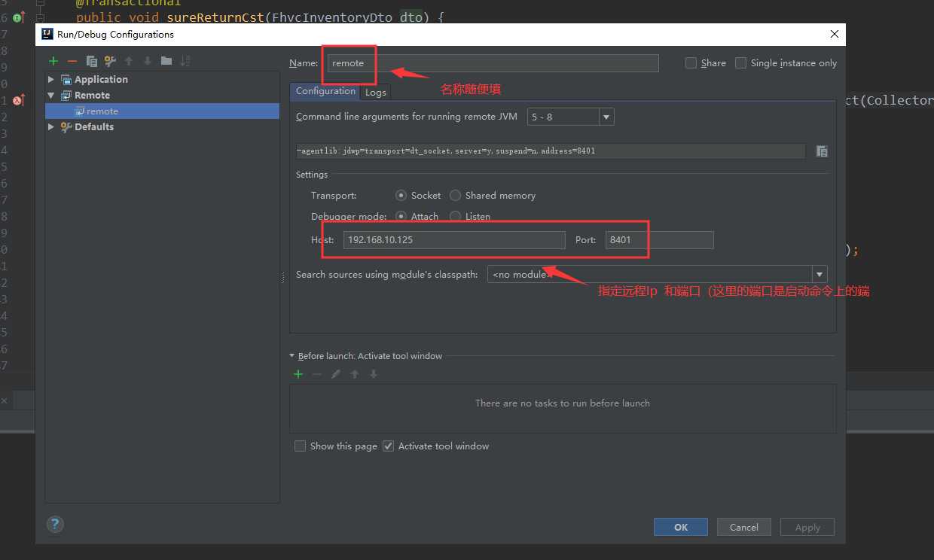Screen dimensions: 934x560
Task: Enable Single instance only checkbox
Action: click(741, 63)
